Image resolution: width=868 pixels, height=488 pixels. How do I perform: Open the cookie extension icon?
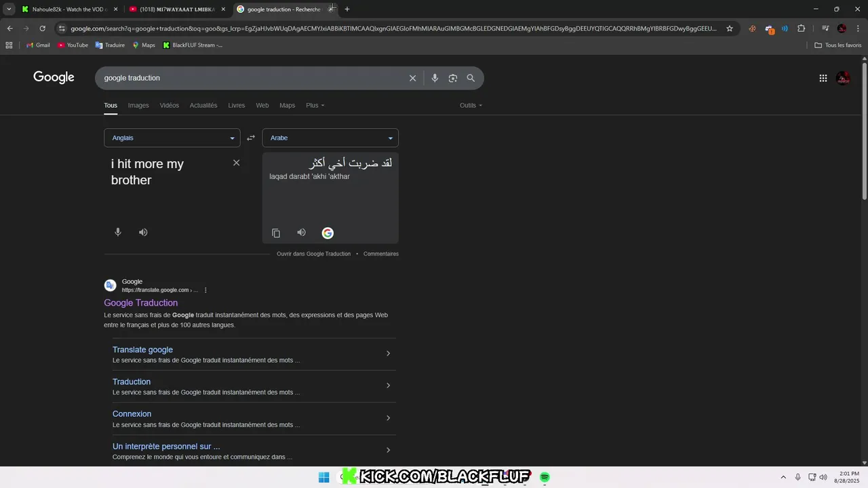pyautogui.click(x=752, y=28)
